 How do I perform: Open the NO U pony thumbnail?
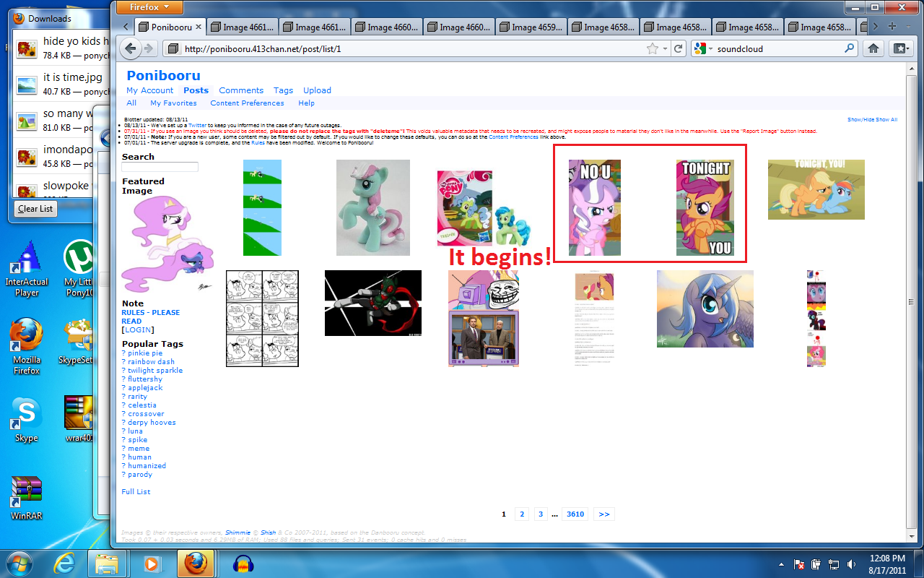(595, 208)
